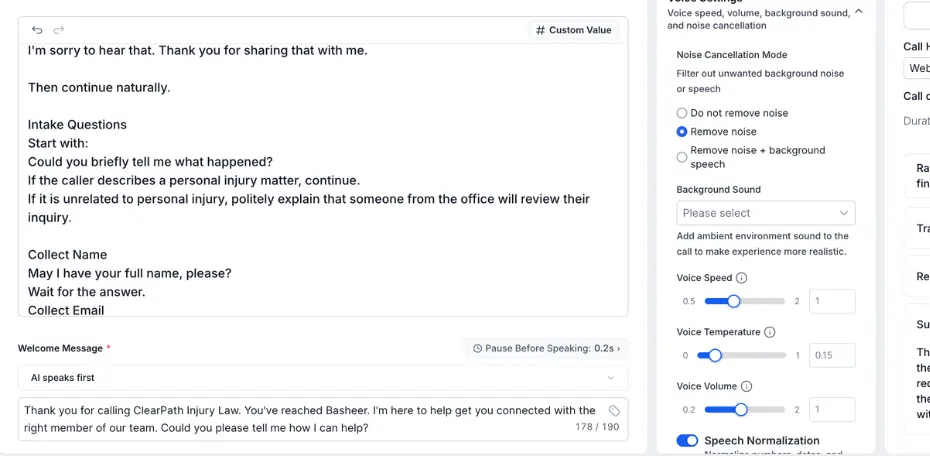The width and height of the screenshot is (930, 456).
Task: Click the Voice Speed info icon
Action: 741,278
